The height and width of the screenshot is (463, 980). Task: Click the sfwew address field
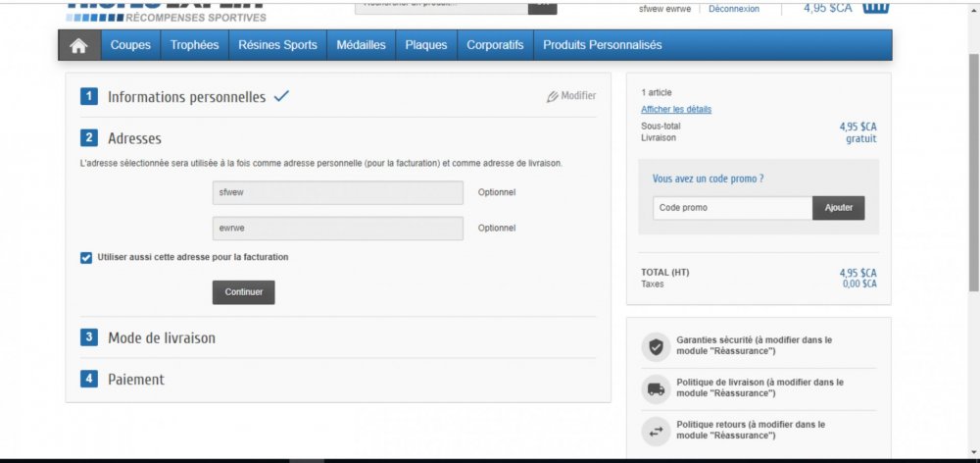click(x=337, y=192)
